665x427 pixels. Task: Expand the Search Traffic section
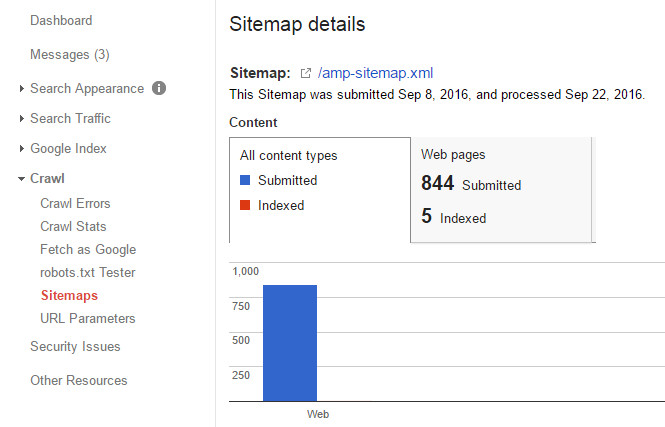[x=70, y=118]
